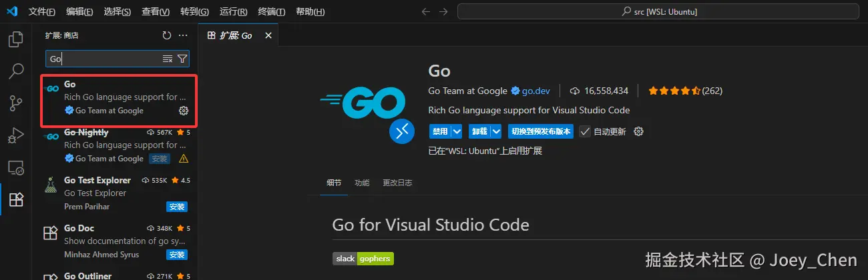Open the extension search filter options
This screenshot has width=868, height=280.
pos(182,59)
